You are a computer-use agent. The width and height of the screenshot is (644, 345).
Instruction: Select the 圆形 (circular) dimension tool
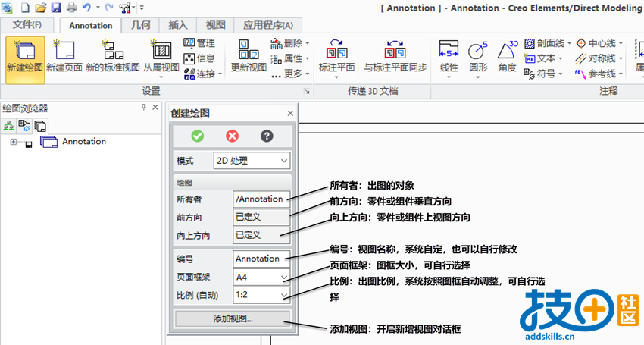[x=478, y=59]
